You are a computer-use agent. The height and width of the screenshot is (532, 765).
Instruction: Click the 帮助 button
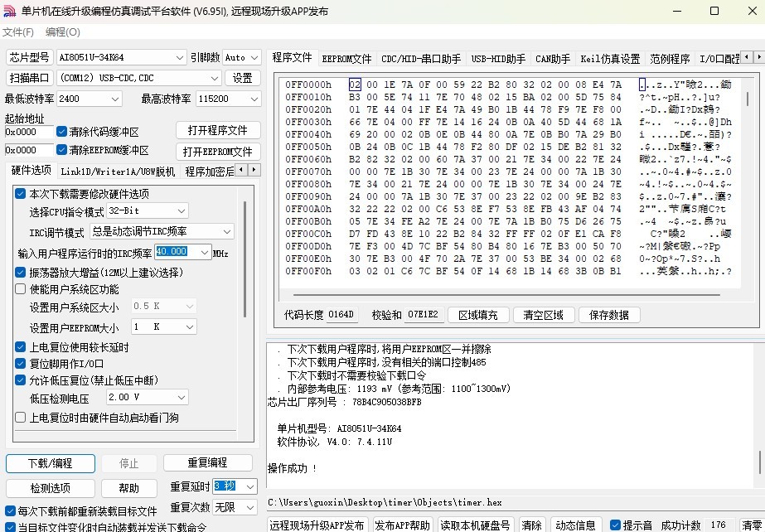tap(128, 488)
